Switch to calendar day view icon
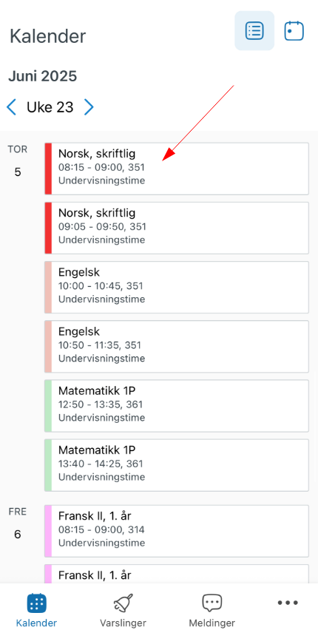 (x=294, y=31)
